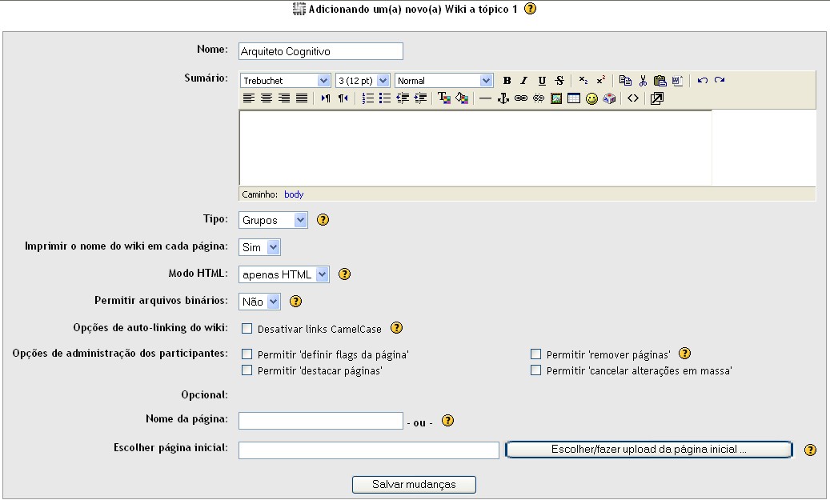The height and width of the screenshot is (504, 830).
Task: Click the Nome da página text field
Action: (321, 421)
